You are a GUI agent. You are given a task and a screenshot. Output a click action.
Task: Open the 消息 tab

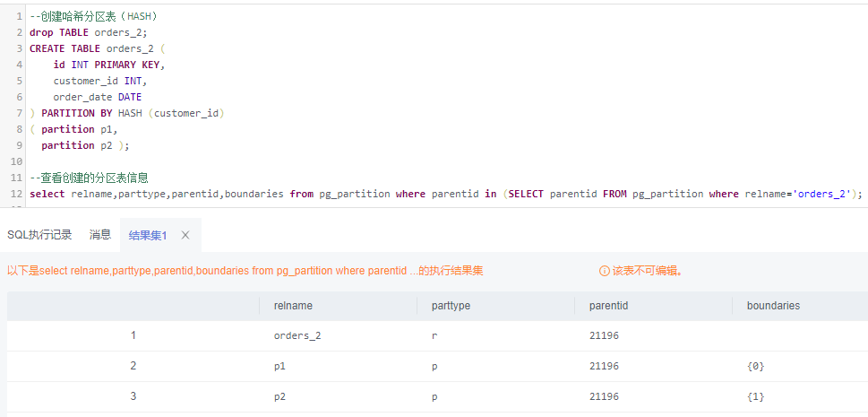pos(100,235)
